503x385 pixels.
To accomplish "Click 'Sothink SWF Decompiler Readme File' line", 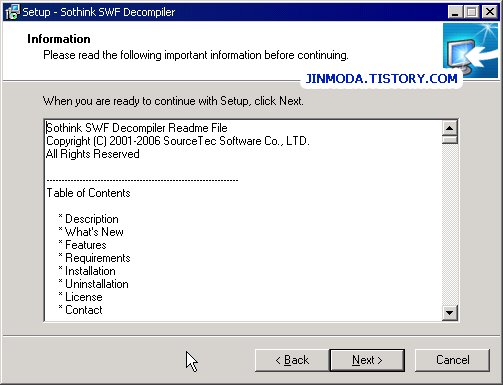I will [137, 128].
